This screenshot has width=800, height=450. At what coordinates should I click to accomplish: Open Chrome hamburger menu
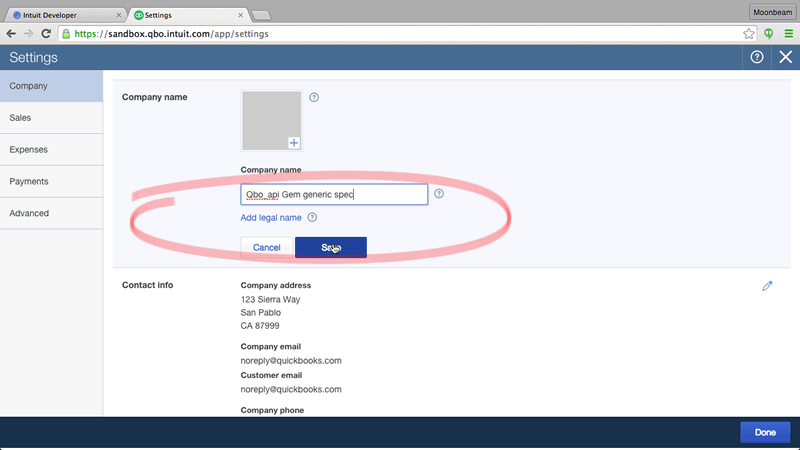coord(789,34)
